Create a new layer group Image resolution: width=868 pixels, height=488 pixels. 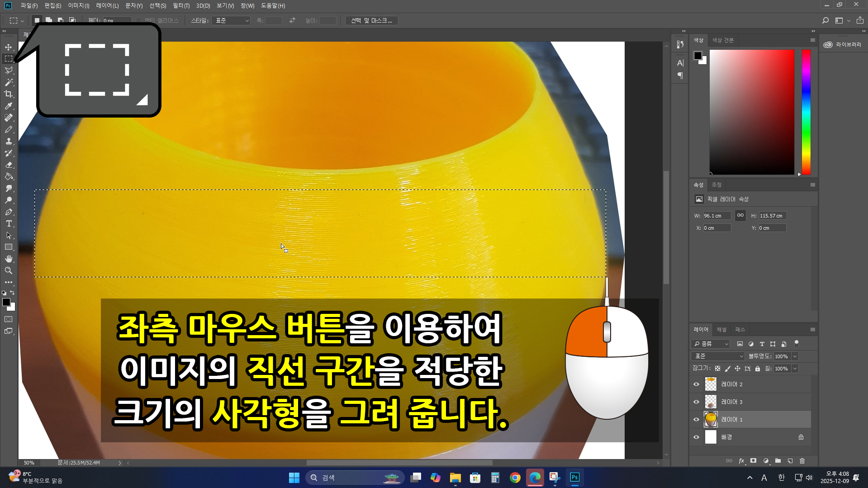point(778,461)
